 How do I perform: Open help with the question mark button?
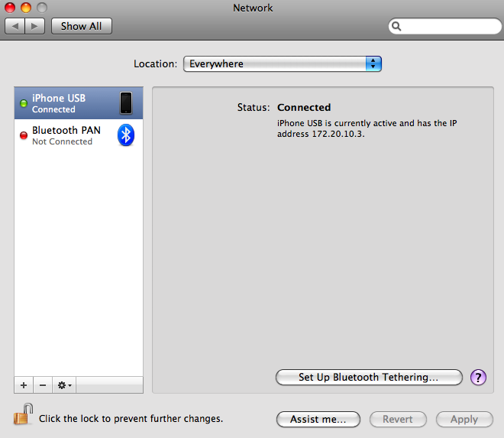coord(478,378)
